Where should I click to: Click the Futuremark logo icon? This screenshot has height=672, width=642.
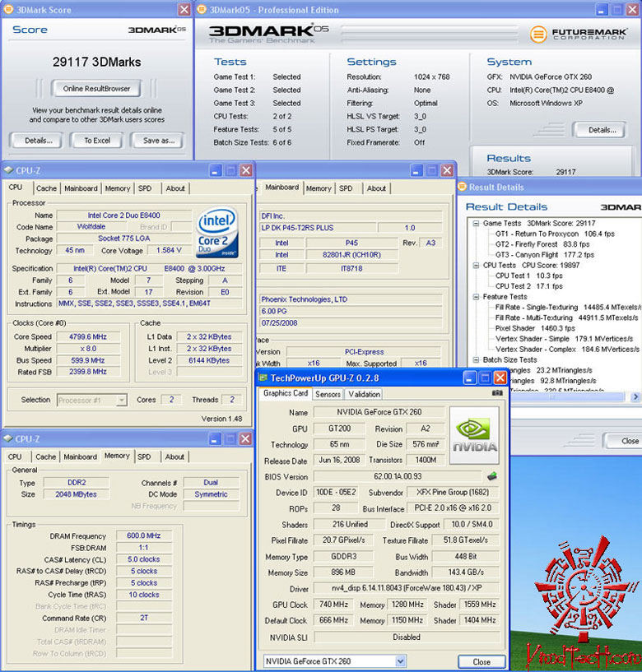[538, 34]
